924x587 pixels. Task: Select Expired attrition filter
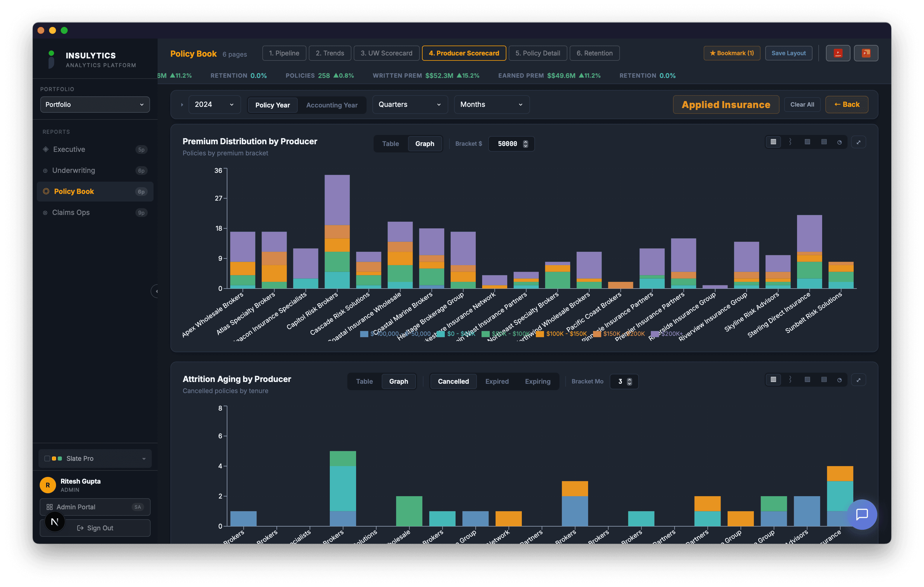point(496,381)
